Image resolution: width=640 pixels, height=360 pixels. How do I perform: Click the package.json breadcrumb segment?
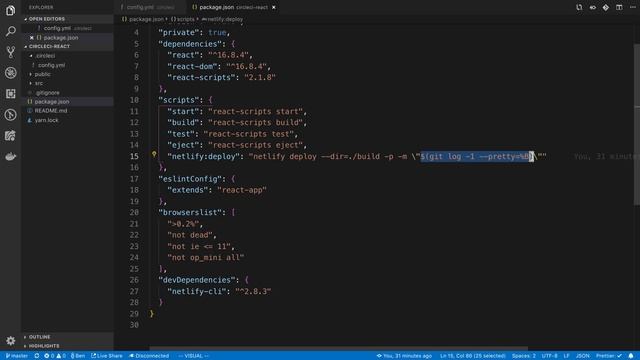tap(143, 19)
